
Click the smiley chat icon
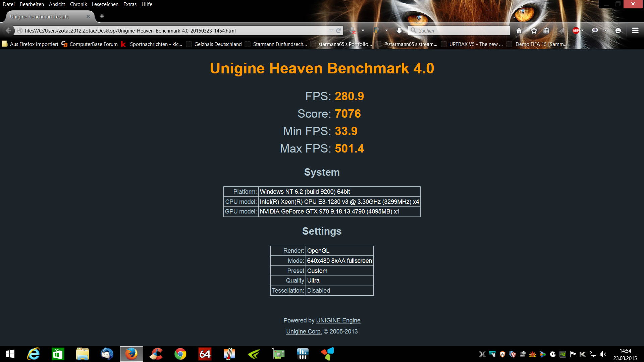click(x=618, y=31)
